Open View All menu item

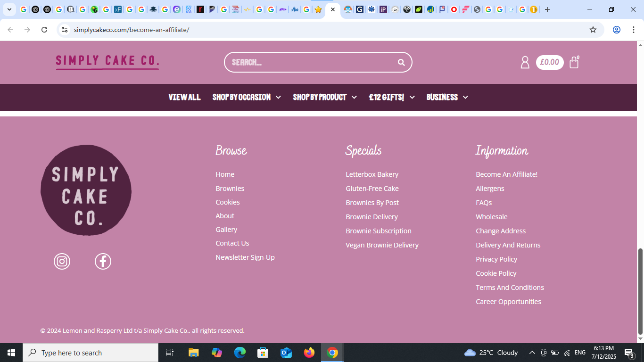pos(184,97)
